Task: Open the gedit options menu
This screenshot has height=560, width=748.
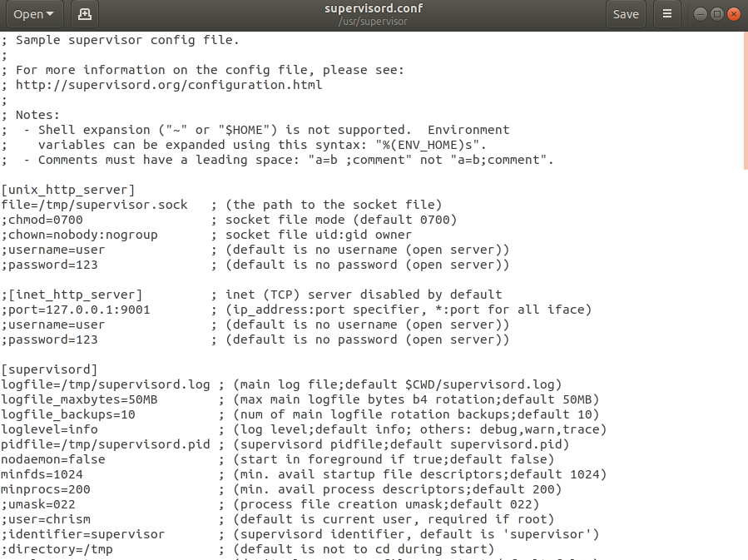Action: [x=667, y=14]
